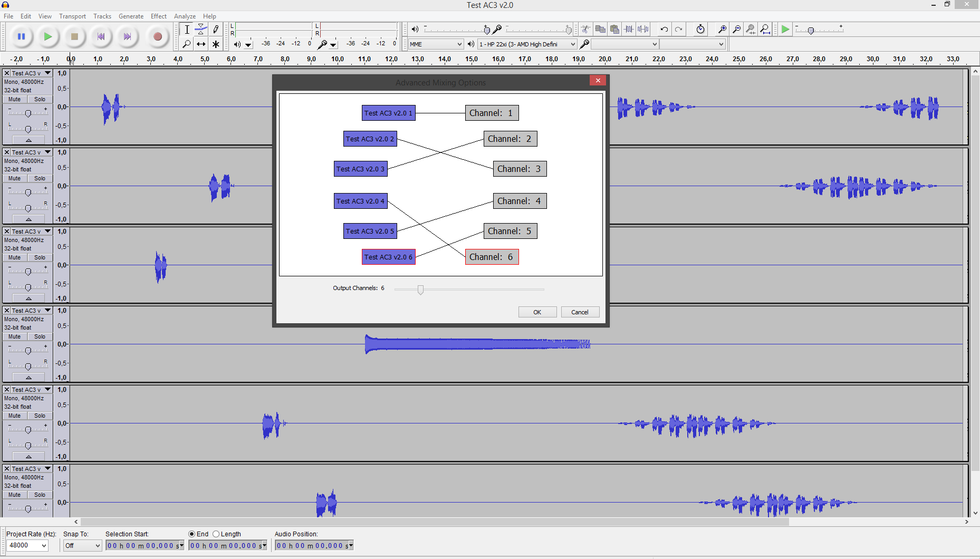Select the Multi-tool asterisk
The image size is (980, 559).
(215, 44)
